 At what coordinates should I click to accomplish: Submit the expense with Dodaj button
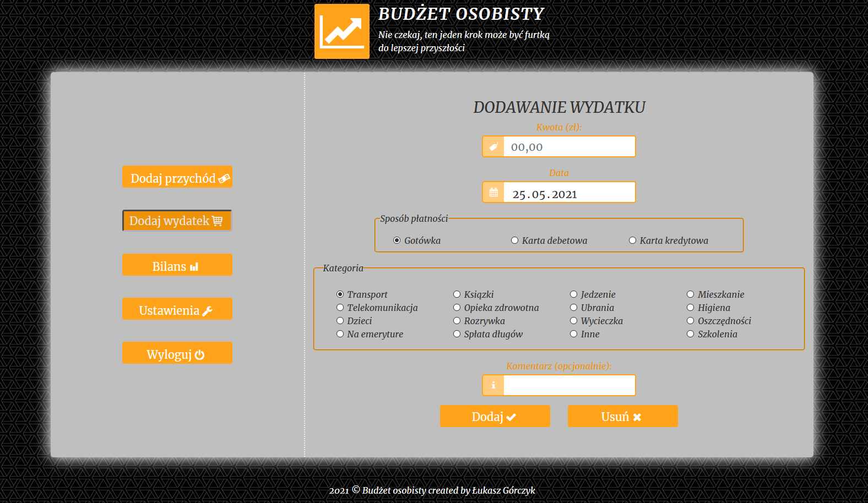pos(495,416)
